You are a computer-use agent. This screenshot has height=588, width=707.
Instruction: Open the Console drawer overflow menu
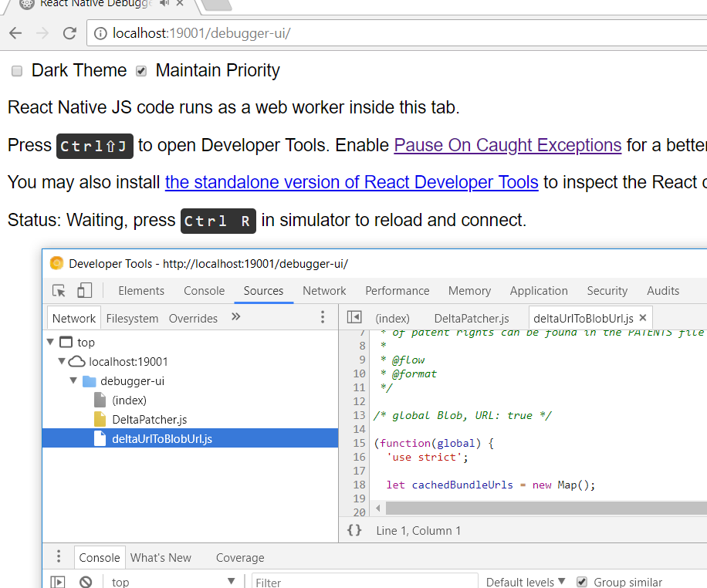tap(58, 557)
